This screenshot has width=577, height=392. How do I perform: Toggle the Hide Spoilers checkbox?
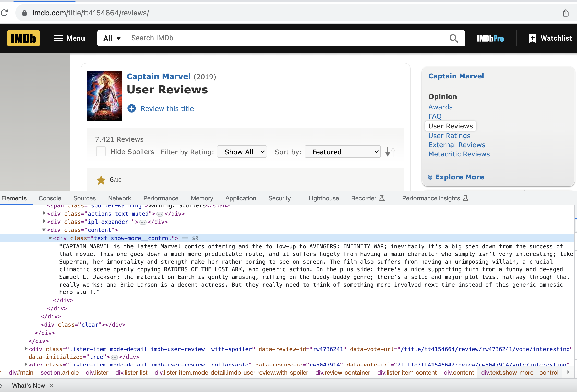101,151
